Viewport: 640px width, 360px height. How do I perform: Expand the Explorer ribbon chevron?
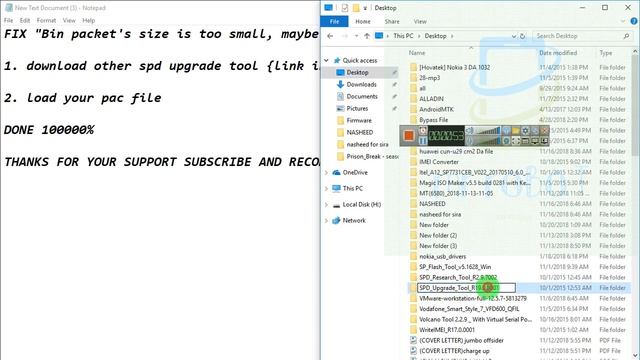(x=623, y=21)
